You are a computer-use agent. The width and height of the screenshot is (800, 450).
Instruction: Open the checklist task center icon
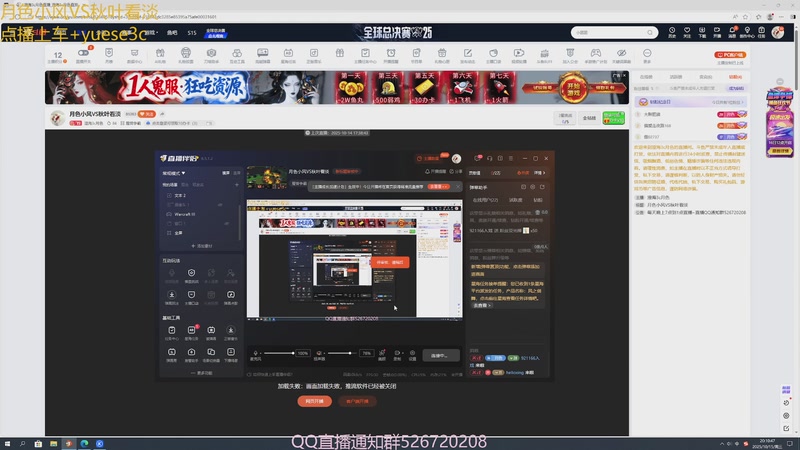[x=365, y=53]
